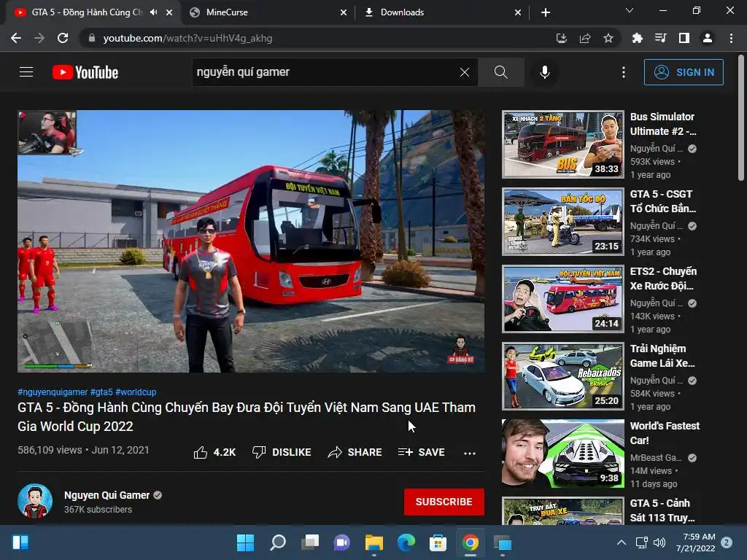Screen dimensions: 747x560
Task: Open more actions ellipsis under video
Action: (x=470, y=453)
